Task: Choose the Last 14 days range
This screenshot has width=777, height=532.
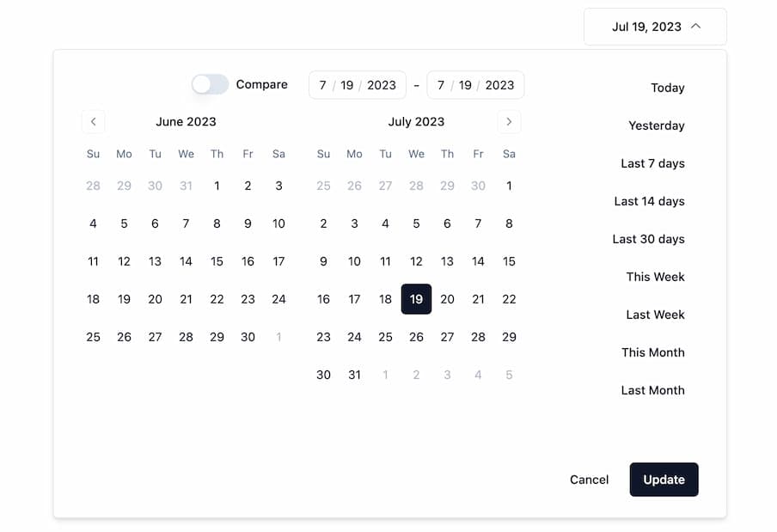Action: coord(650,201)
